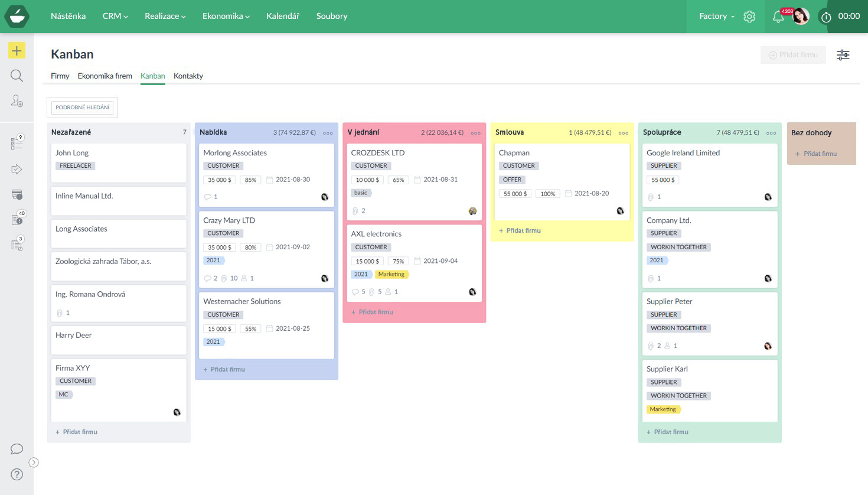Switch to the Kontakty tab
Screen dimensions: 868x495
point(188,76)
